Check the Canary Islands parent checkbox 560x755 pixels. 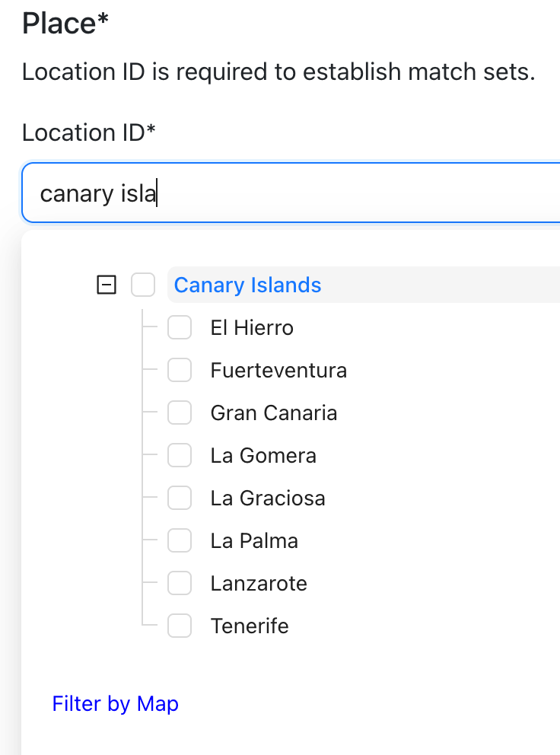point(143,285)
